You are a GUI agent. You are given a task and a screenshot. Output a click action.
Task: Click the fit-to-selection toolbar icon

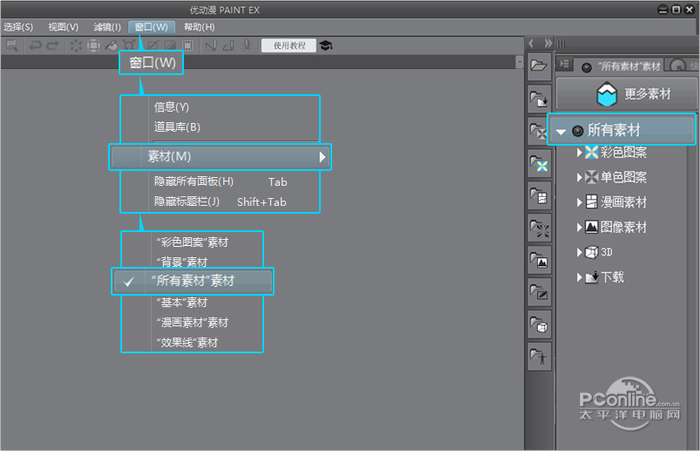point(94,46)
